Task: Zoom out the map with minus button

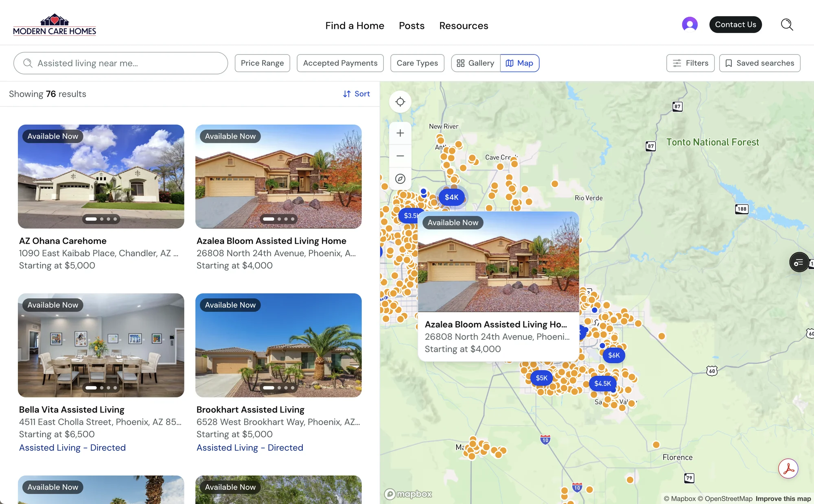Action: pos(400,156)
